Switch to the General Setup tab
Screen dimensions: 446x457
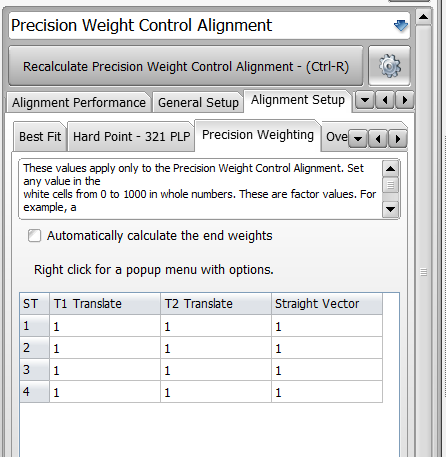pos(198,102)
